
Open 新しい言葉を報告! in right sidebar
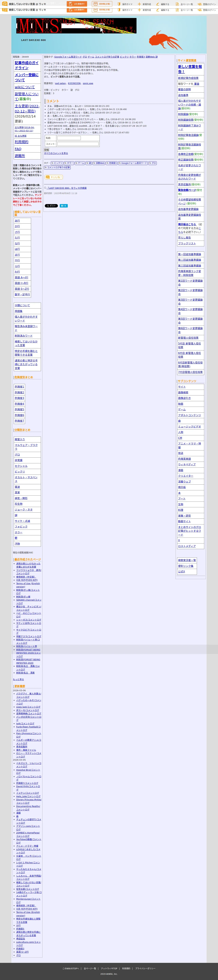point(190,69)
